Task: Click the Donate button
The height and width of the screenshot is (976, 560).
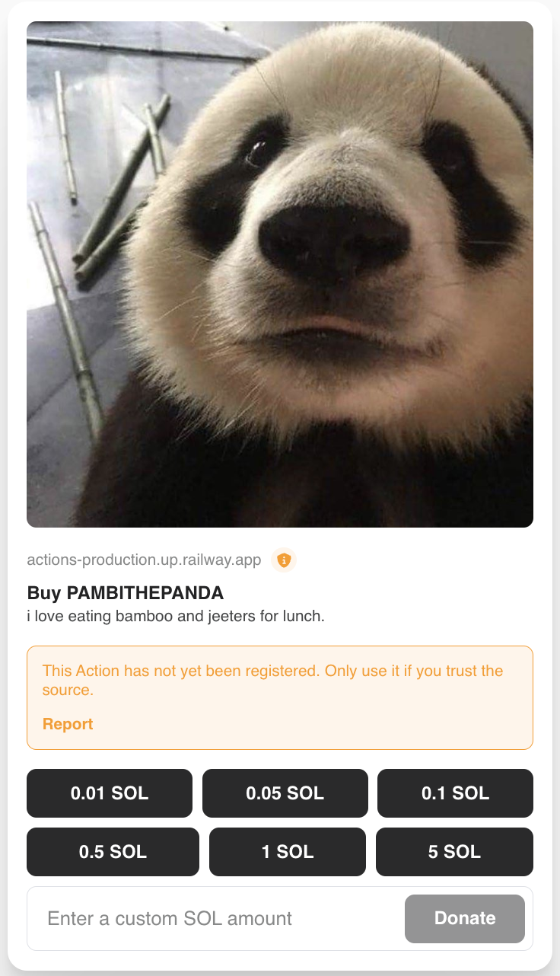Action: [465, 918]
